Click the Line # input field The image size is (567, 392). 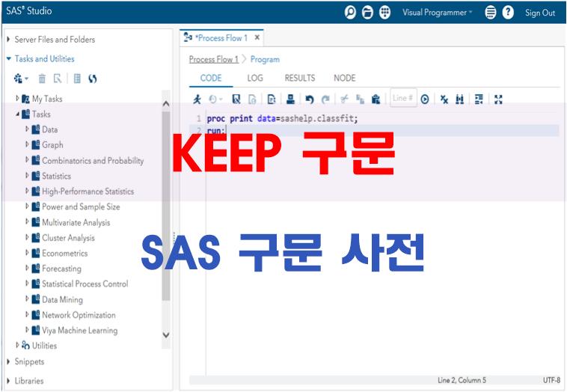pyautogui.click(x=403, y=98)
